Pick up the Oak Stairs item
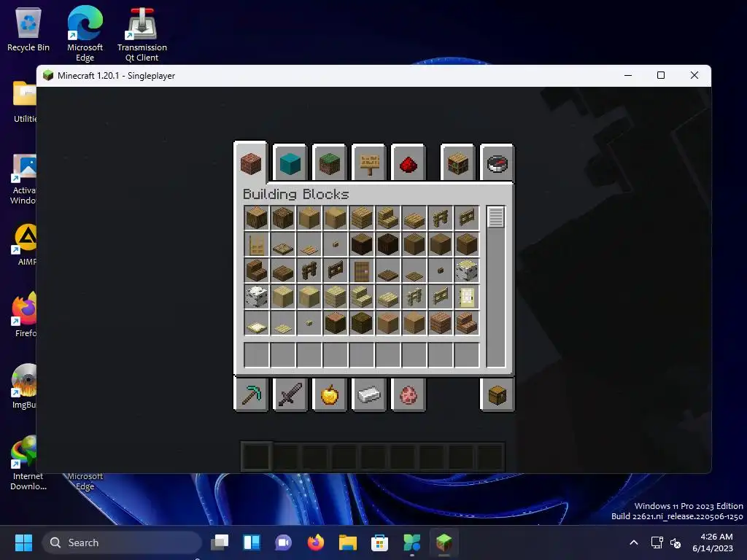The height and width of the screenshot is (560, 747). tap(388, 218)
